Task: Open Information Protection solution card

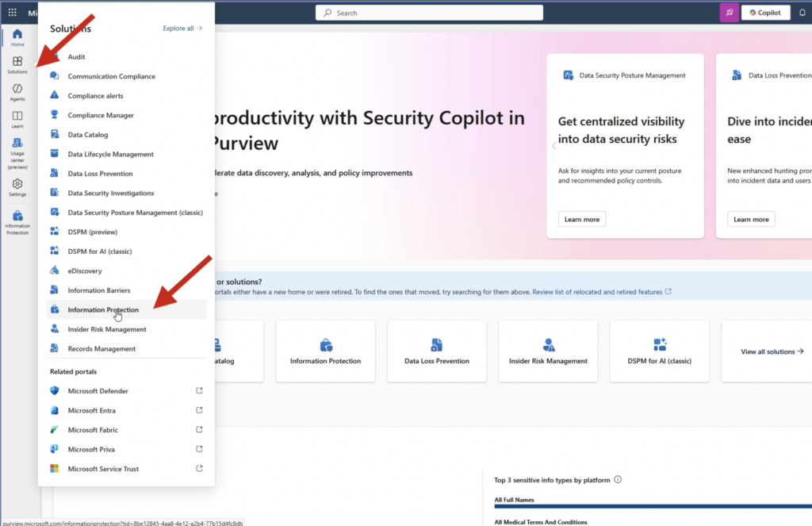Action: (x=325, y=351)
